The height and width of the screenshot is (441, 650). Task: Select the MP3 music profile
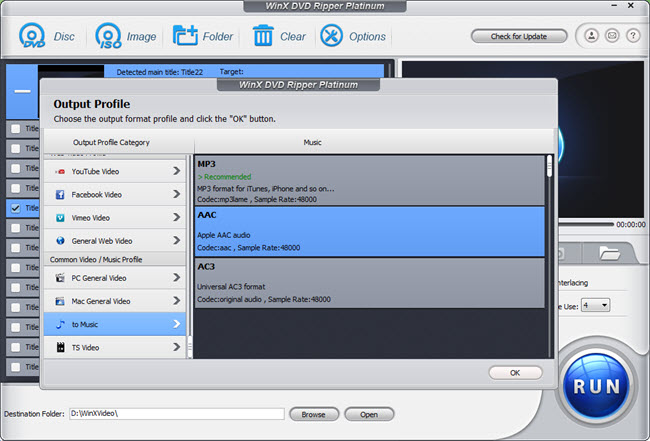pos(369,181)
